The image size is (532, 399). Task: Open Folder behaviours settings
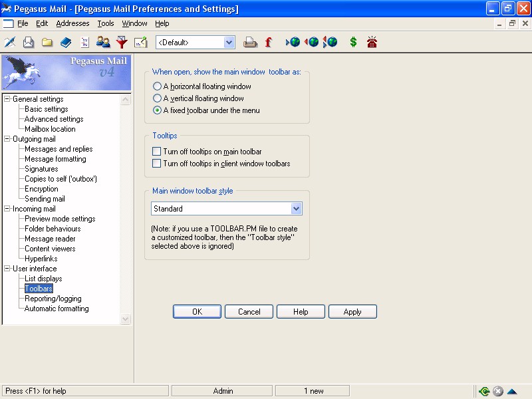(53, 229)
